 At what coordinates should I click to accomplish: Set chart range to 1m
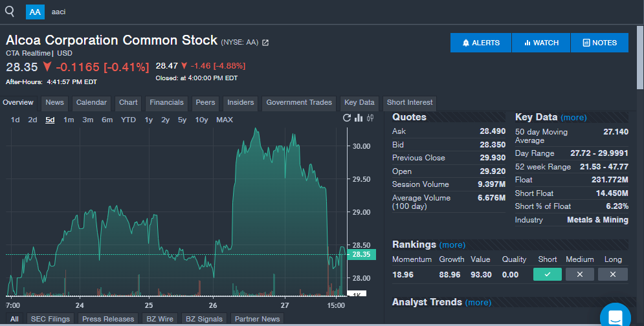[x=69, y=120]
